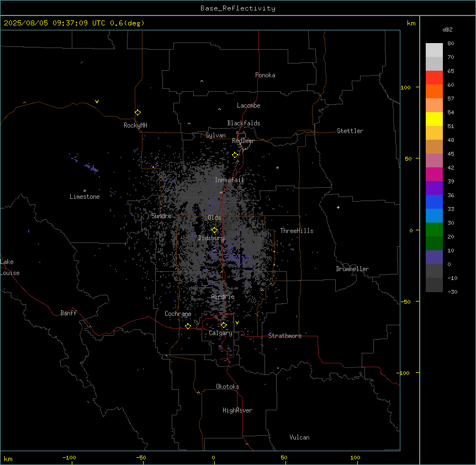Click the yellow diamond marker south of RedDeer
The image size is (476, 465).
coord(235,155)
